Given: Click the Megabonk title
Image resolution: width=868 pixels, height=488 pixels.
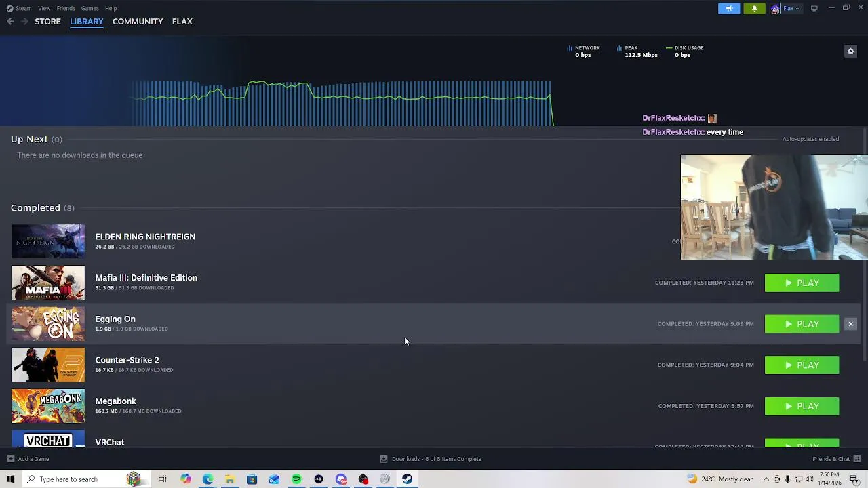Looking at the screenshot, I should tap(115, 401).
